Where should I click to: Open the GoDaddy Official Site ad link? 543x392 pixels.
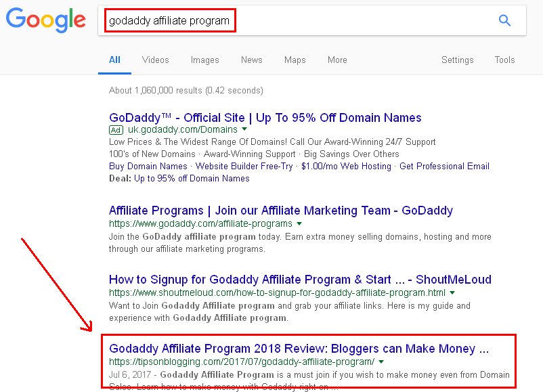pos(265,118)
